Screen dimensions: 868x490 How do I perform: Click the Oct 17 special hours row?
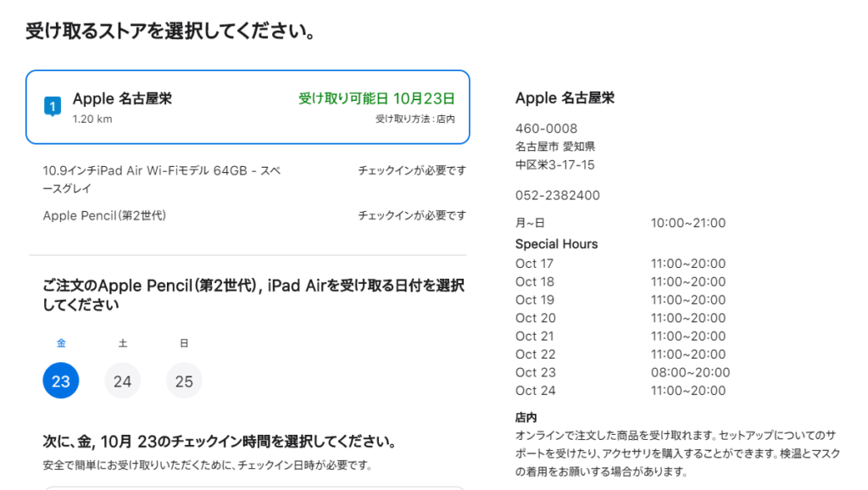pos(620,264)
